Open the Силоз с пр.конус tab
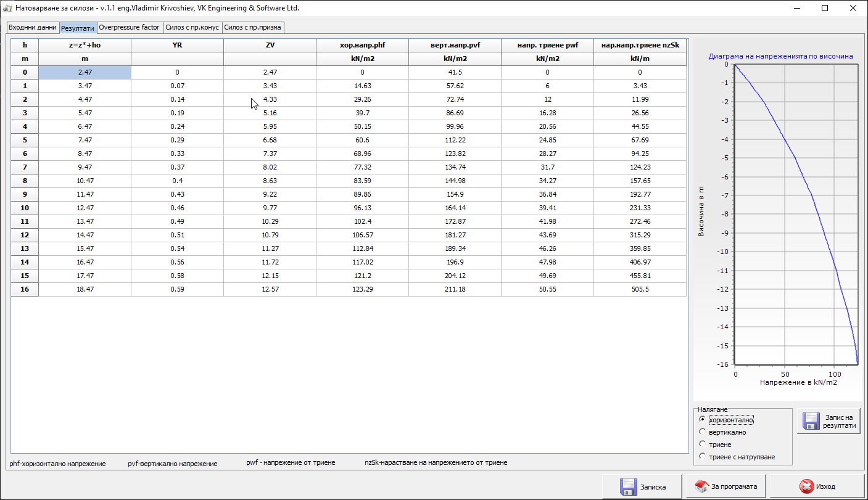The width and height of the screenshot is (868, 500). coord(192,28)
